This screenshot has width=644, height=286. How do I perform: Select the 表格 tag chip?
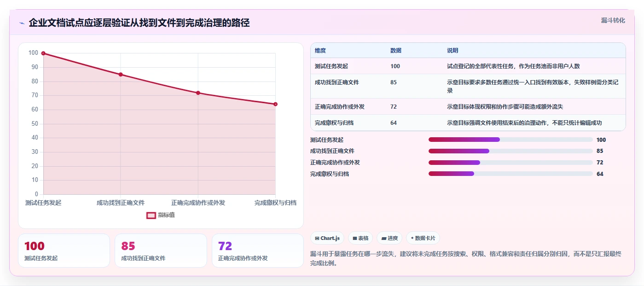click(360, 238)
